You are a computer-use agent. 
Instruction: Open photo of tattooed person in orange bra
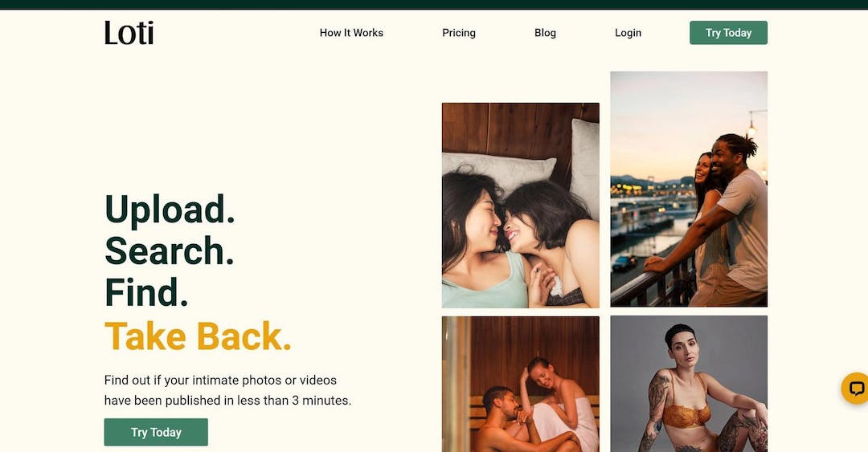click(x=688, y=384)
